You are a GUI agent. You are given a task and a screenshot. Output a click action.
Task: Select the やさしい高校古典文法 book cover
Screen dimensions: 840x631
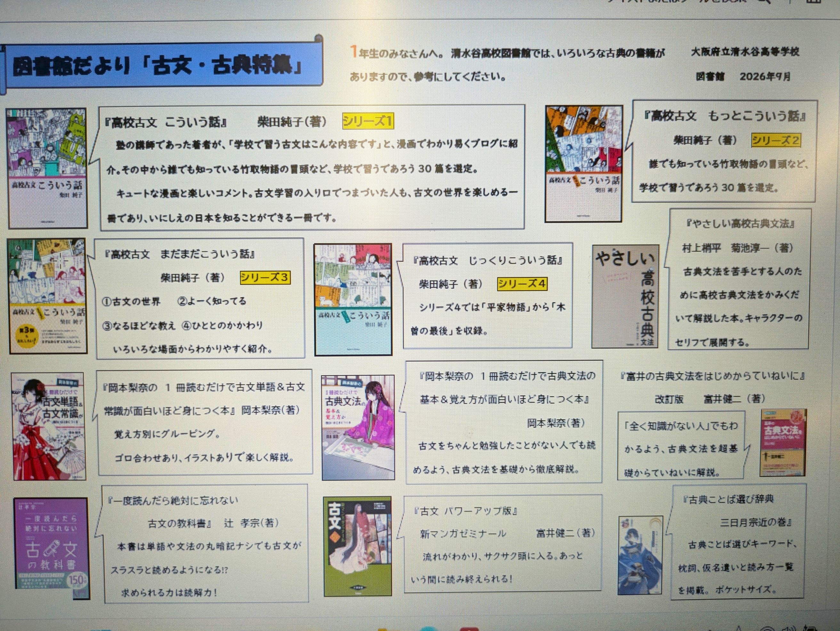(x=625, y=296)
